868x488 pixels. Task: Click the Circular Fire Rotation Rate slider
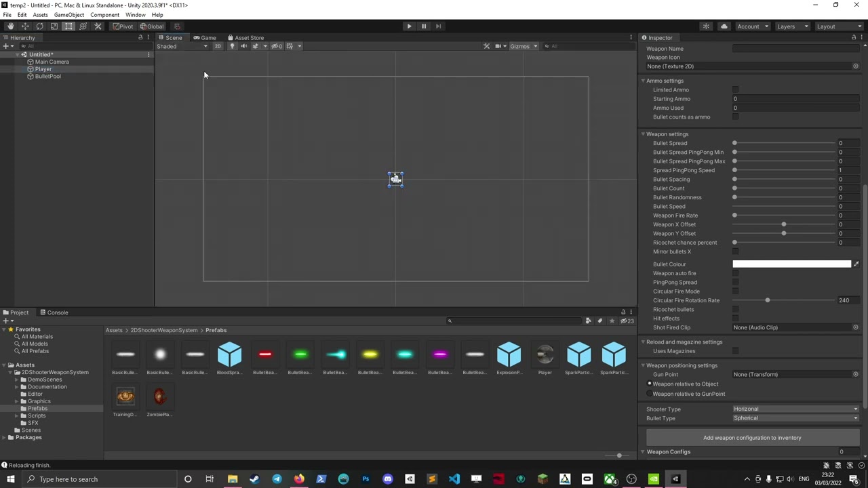pyautogui.click(x=783, y=300)
